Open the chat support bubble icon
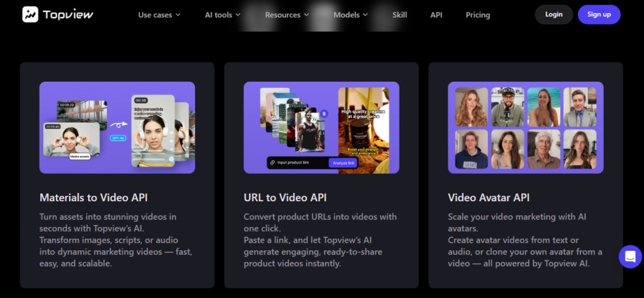 click(630, 257)
